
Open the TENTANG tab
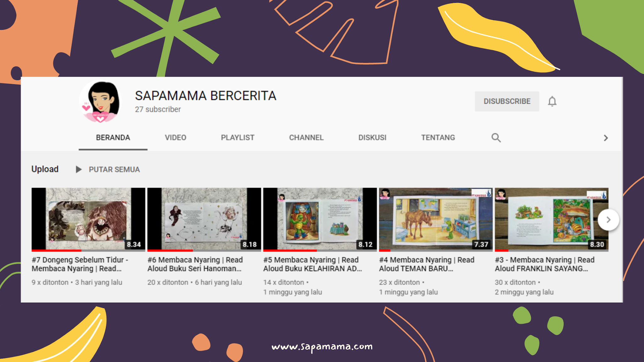[438, 138]
